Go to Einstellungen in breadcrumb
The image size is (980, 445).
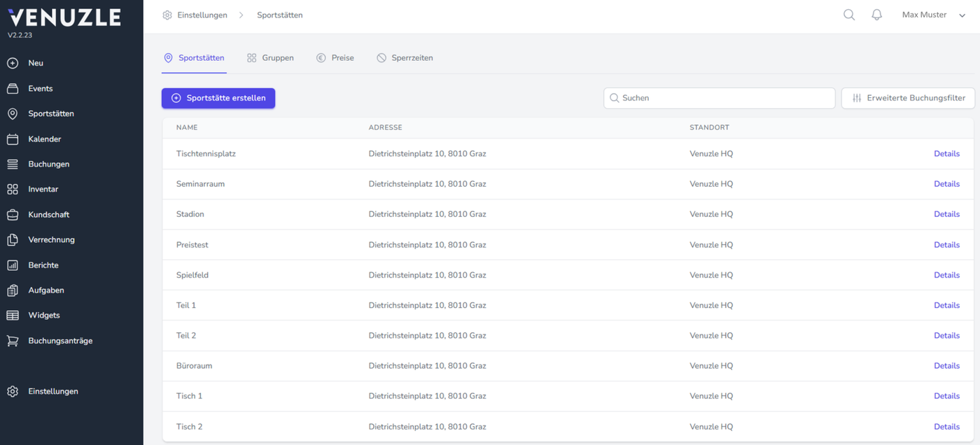coord(202,15)
